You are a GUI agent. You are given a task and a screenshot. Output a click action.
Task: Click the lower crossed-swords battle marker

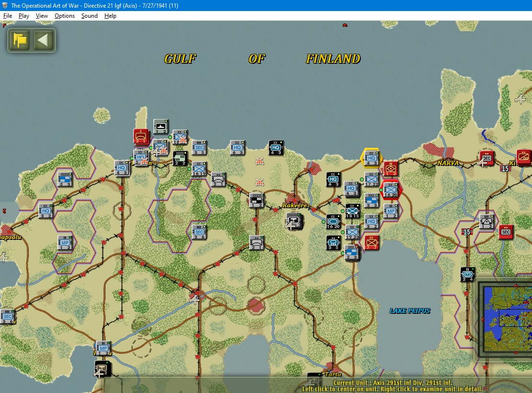[x=260, y=182]
